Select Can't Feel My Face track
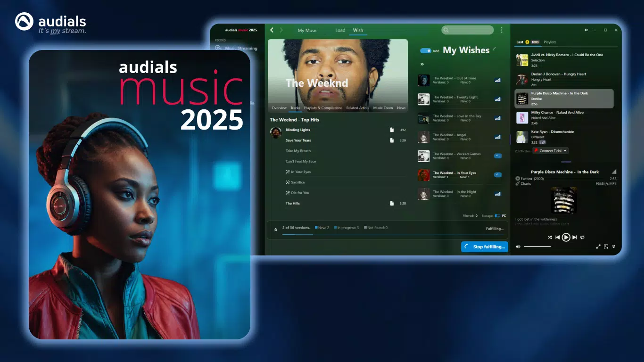Image resolution: width=644 pixels, height=362 pixels. (x=301, y=161)
